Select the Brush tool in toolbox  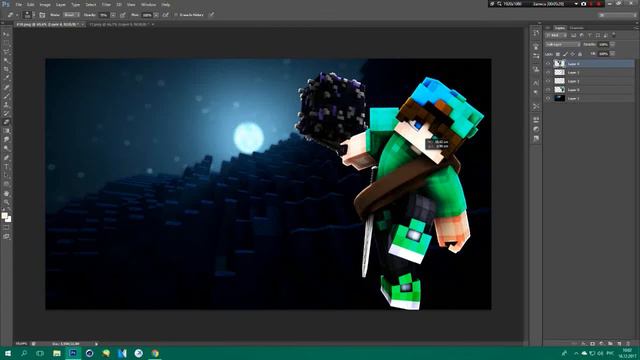click(x=7, y=96)
